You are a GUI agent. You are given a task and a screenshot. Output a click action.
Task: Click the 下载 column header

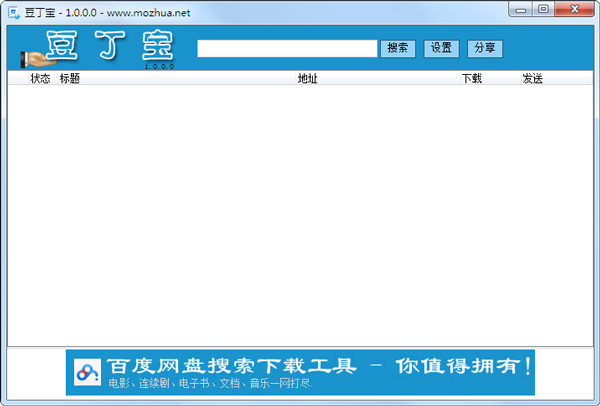471,78
